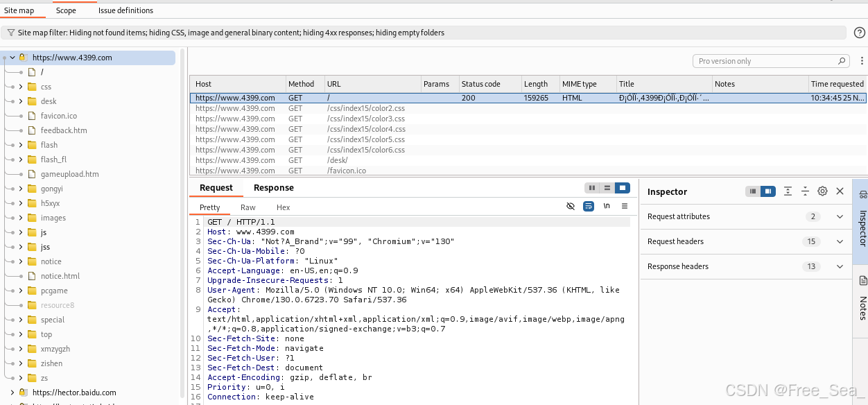Select Hex view tab

point(283,207)
